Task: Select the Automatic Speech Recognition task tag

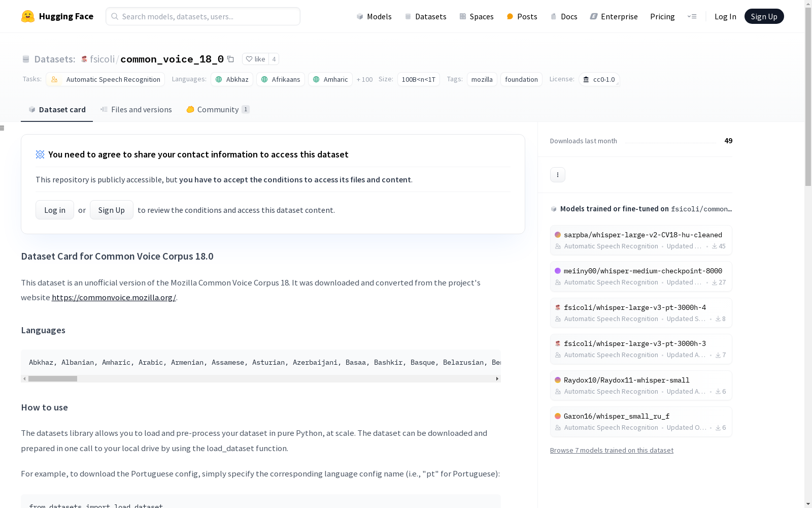Action: [105, 79]
